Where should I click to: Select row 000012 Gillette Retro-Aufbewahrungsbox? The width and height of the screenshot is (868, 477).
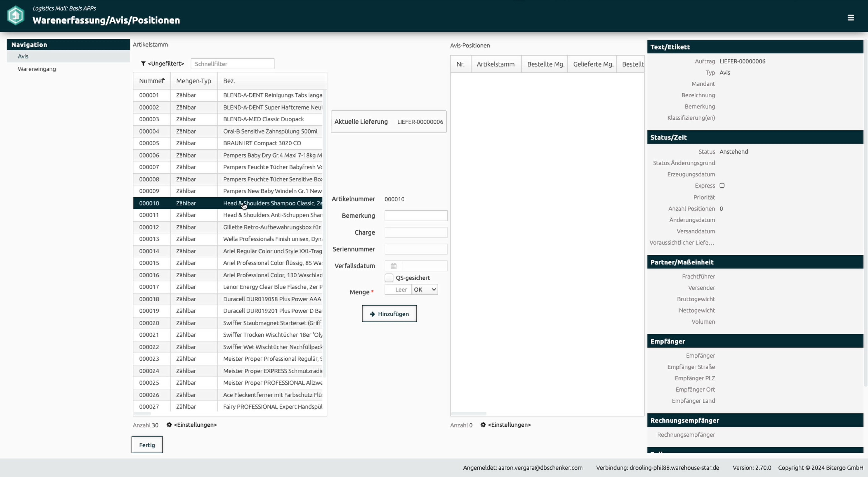coord(228,227)
